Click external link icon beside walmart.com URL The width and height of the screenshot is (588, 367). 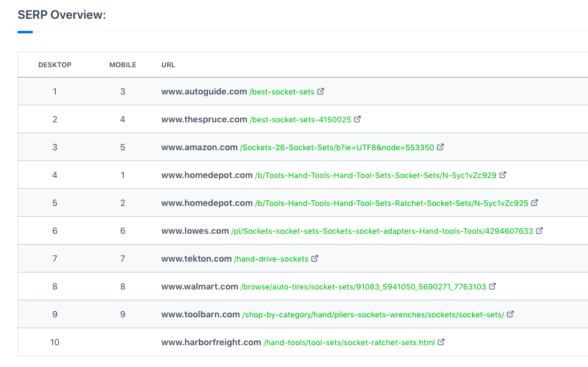[492, 286]
